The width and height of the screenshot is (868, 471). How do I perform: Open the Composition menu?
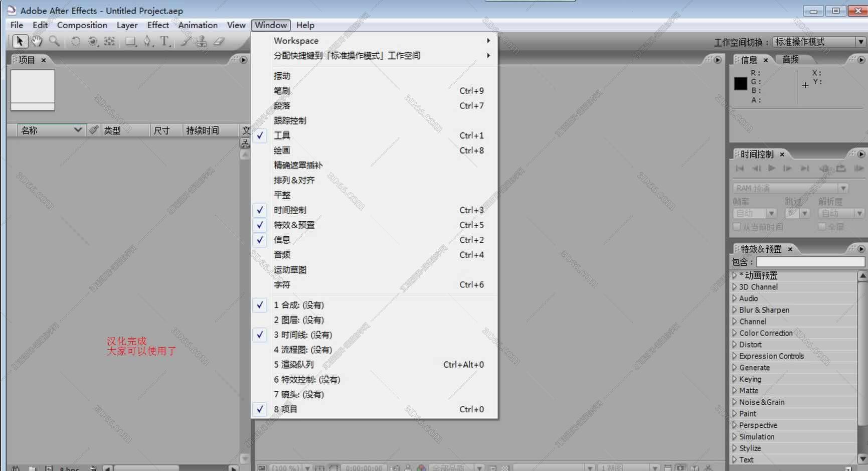point(82,25)
